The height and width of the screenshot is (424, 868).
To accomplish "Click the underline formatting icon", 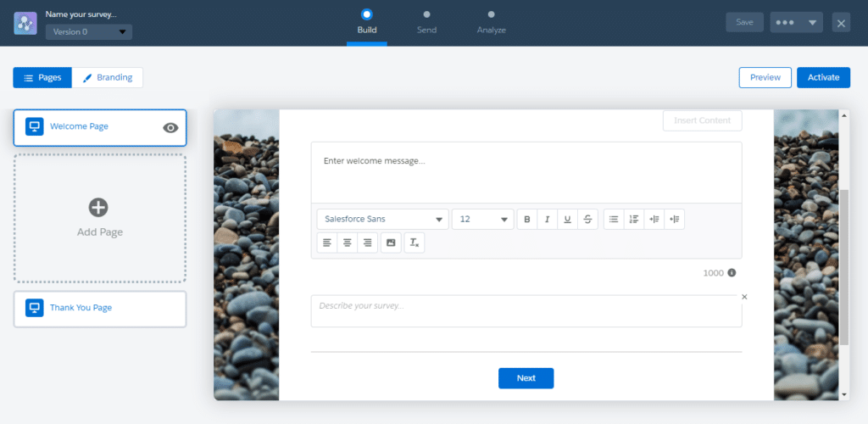I will (x=567, y=219).
